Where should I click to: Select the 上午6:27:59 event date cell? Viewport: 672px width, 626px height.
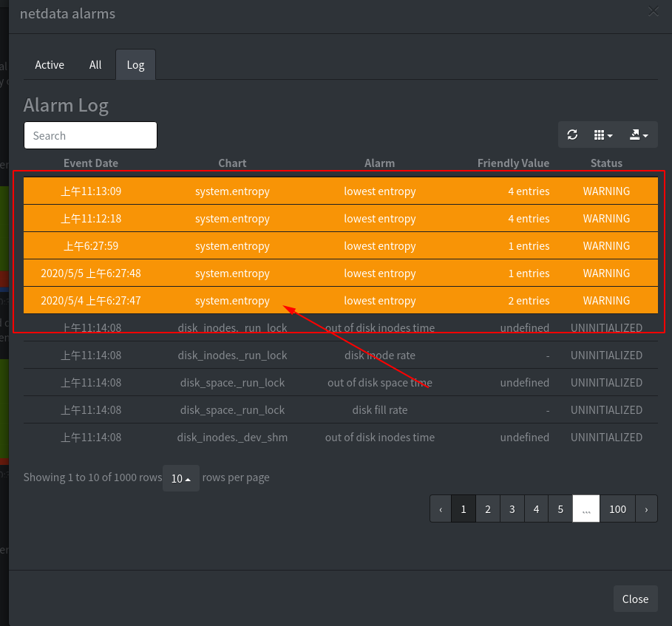[91, 246]
